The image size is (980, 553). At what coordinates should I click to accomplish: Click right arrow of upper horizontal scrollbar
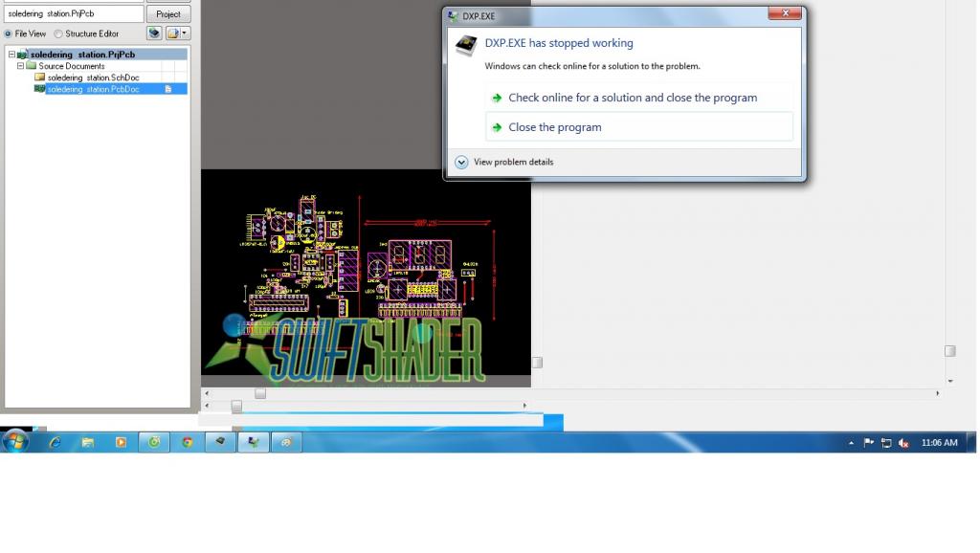[938, 393]
